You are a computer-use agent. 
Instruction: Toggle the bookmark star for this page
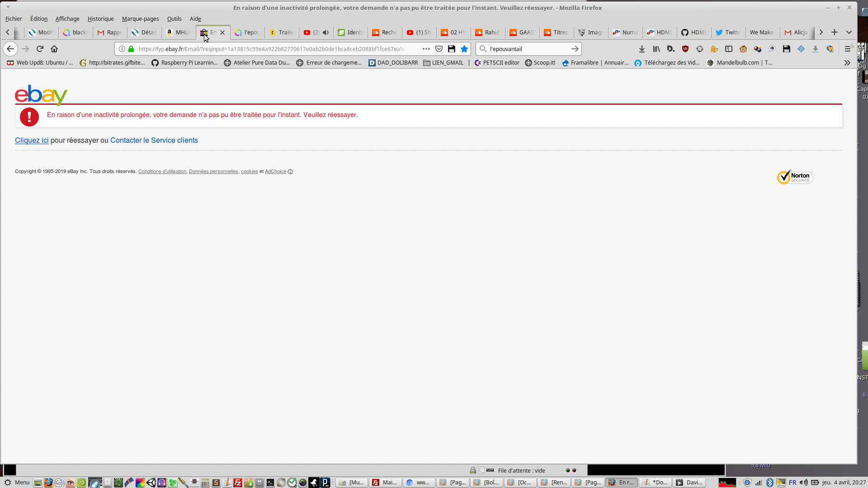(x=464, y=49)
